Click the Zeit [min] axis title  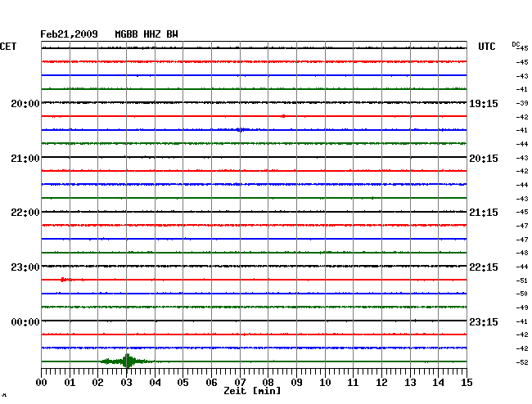pyautogui.click(x=252, y=391)
